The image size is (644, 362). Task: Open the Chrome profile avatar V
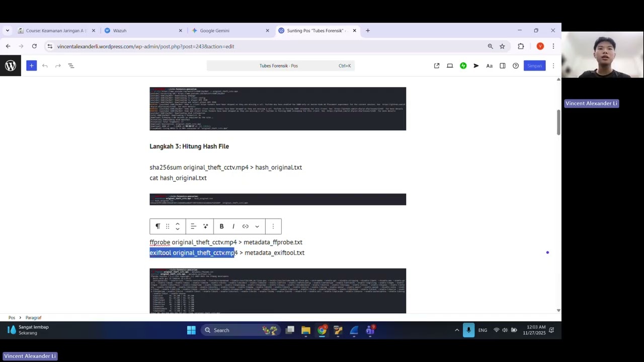pos(540,46)
